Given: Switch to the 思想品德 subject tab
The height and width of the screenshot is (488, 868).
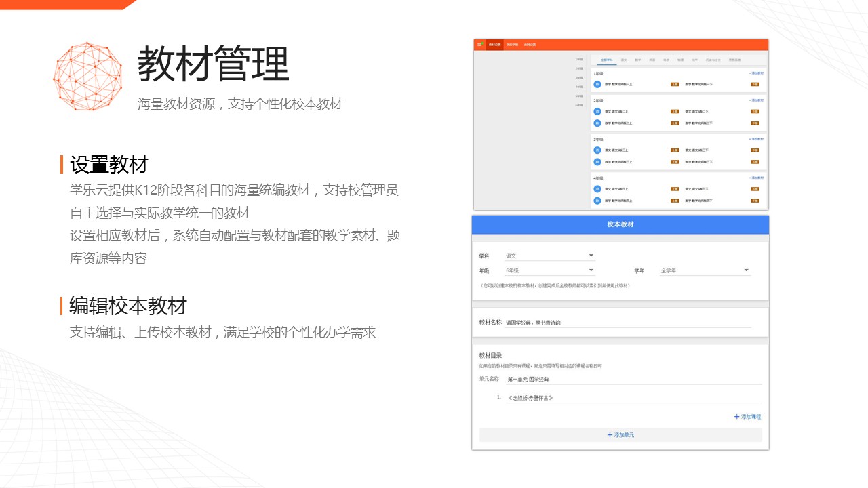Looking at the screenshot, I should tap(735, 60).
